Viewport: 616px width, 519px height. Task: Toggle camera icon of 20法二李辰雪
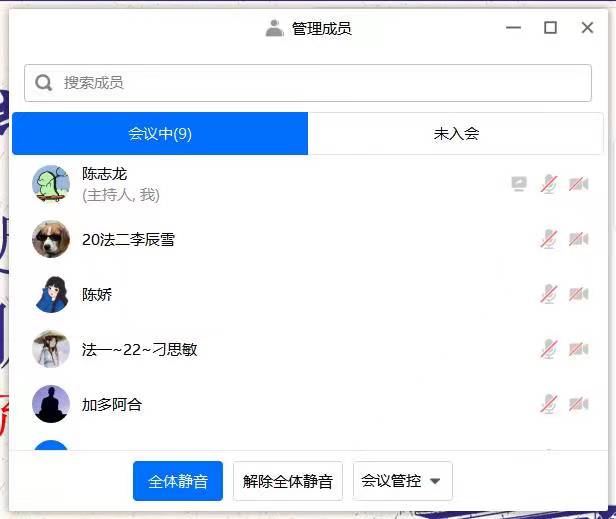pos(579,239)
